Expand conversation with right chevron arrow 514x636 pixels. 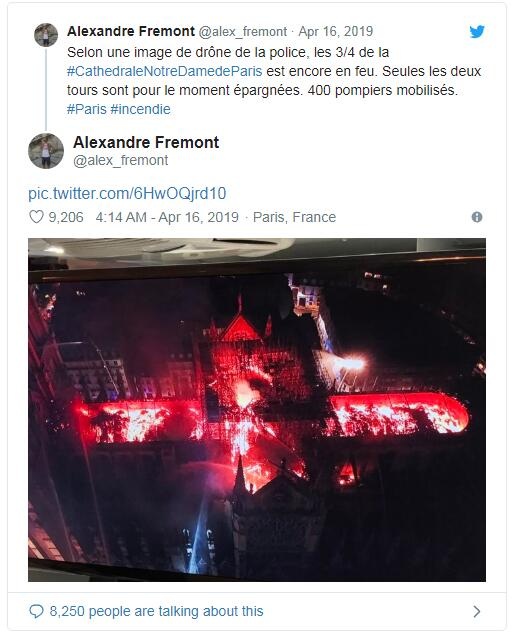(477, 611)
